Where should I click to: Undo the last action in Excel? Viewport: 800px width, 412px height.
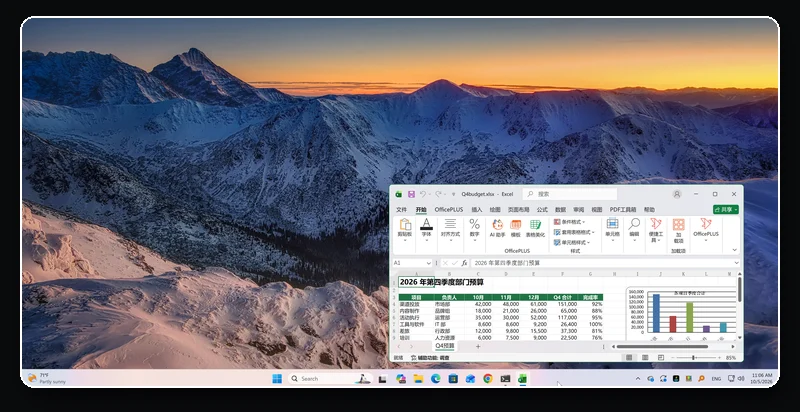(x=422, y=194)
